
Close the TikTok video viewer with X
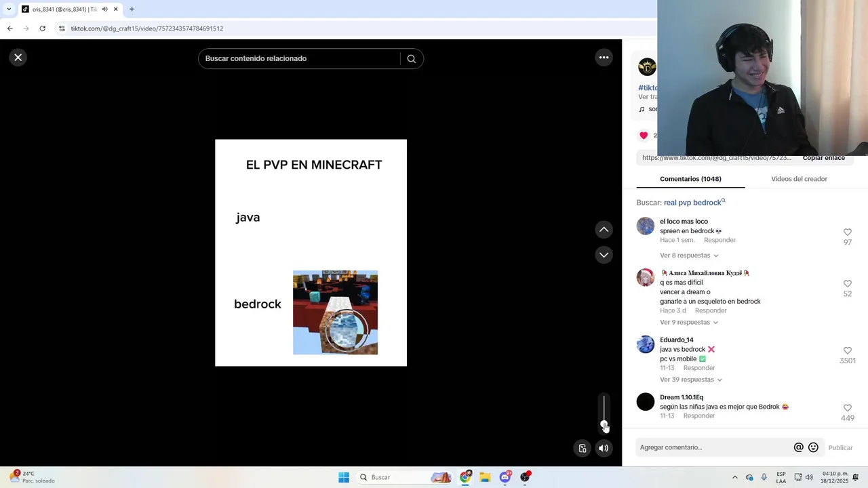coord(18,58)
